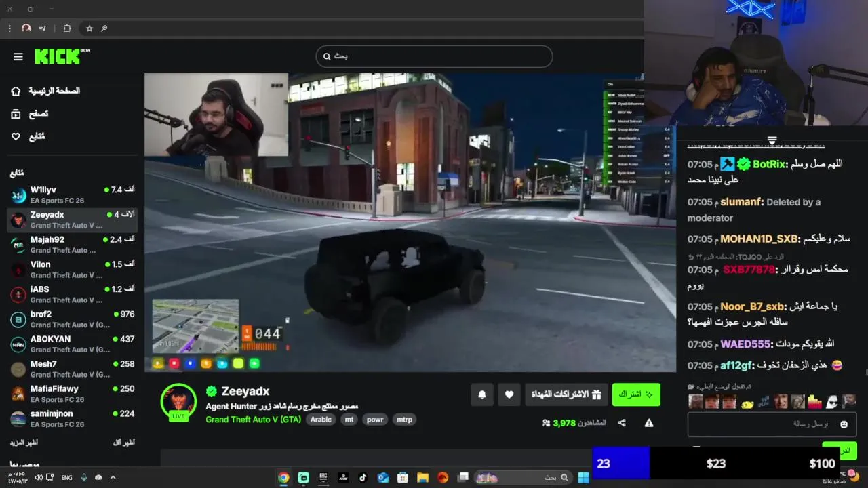Open Mesh7 channel in sidebar
Image resolution: width=868 pixels, height=488 pixels.
coord(72,369)
